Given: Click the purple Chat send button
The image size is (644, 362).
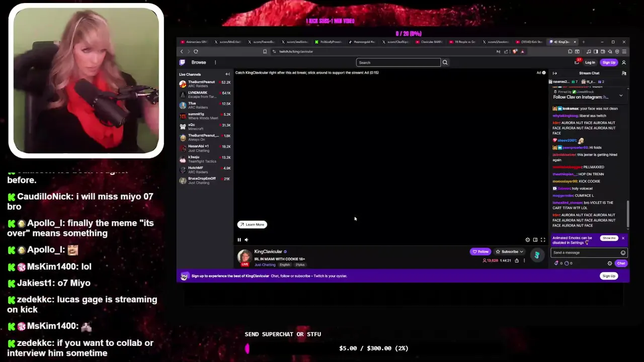Looking at the screenshot, I should pyautogui.click(x=621, y=263).
